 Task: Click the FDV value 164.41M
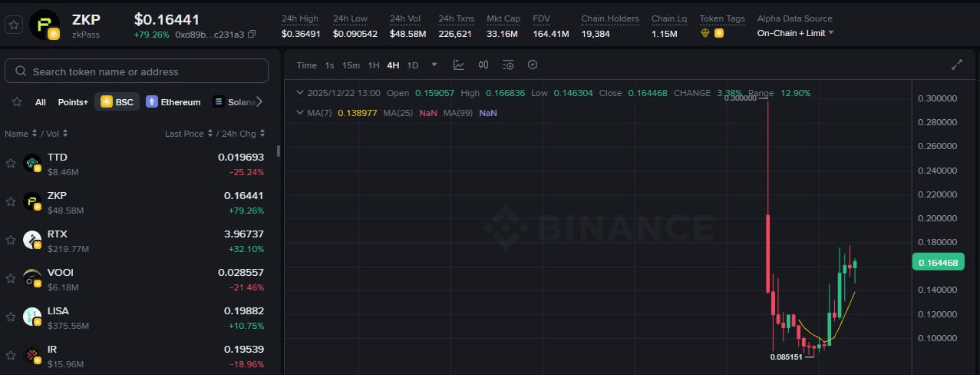[551, 34]
